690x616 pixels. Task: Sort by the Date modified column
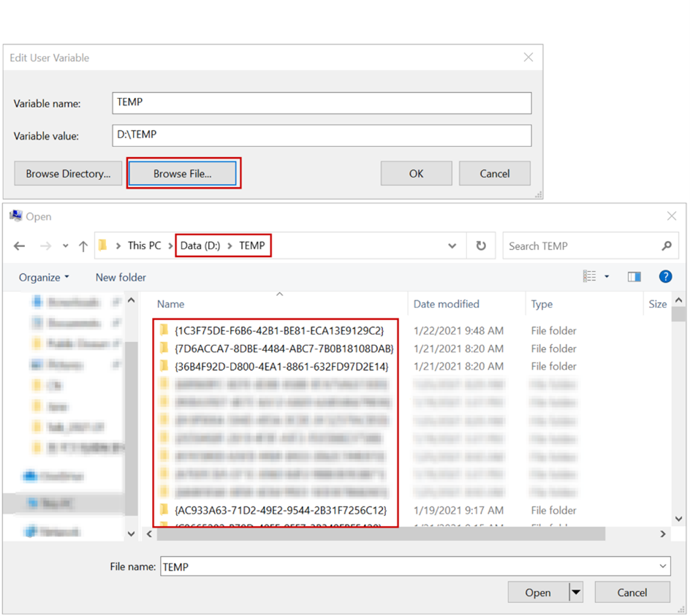(x=447, y=304)
